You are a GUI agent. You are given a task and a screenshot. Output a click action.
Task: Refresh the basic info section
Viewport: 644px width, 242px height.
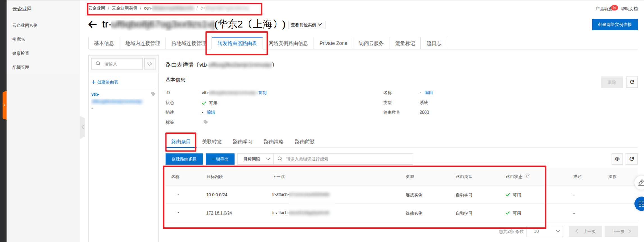click(632, 82)
